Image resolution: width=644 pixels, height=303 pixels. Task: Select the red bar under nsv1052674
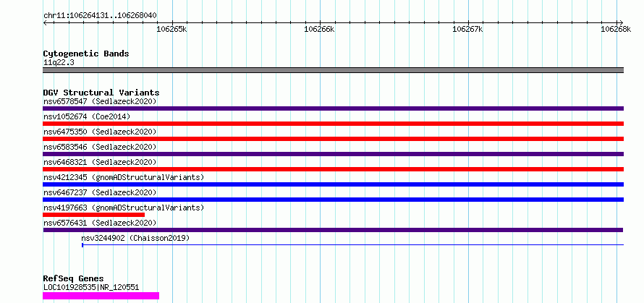[333, 124]
